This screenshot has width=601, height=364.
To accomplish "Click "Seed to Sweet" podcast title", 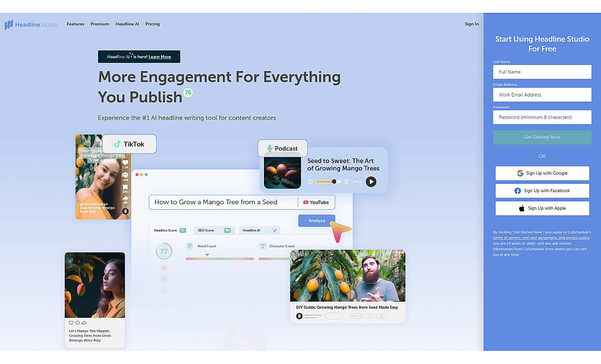I will point(343,164).
